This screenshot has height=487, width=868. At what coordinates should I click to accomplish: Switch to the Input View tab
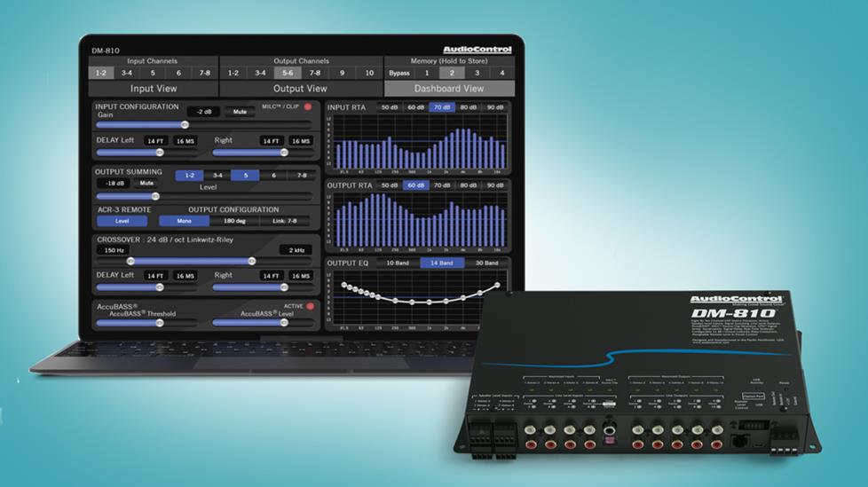(x=154, y=89)
